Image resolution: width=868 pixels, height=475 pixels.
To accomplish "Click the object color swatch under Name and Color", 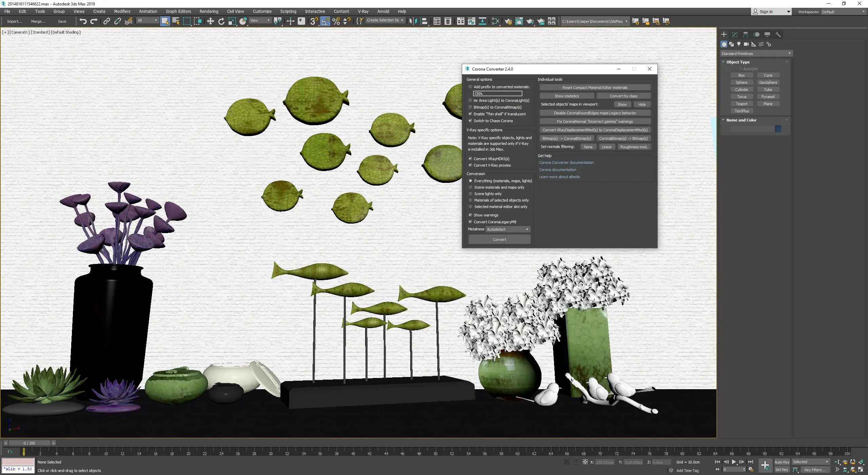I will pyautogui.click(x=778, y=129).
